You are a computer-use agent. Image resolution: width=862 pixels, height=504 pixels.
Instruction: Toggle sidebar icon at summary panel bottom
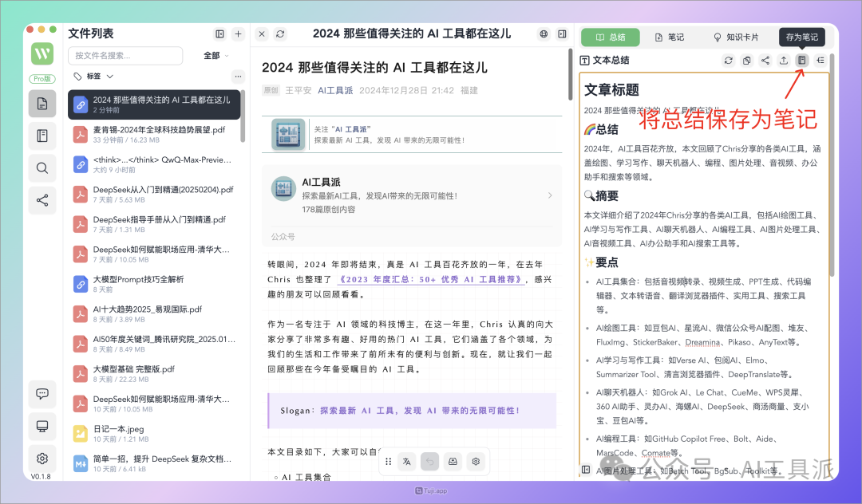click(x=586, y=470)
